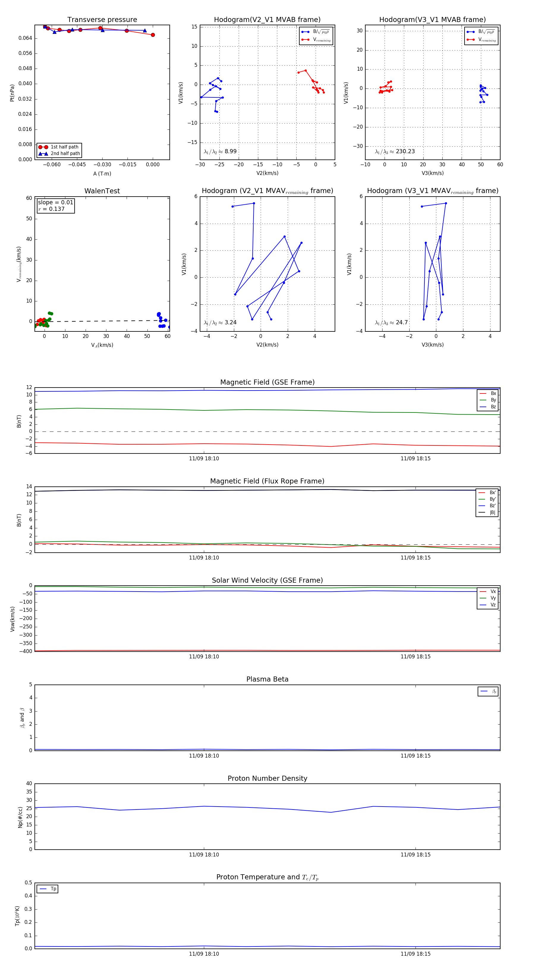Click the '2nd half path' legend entry

[59, 154]
